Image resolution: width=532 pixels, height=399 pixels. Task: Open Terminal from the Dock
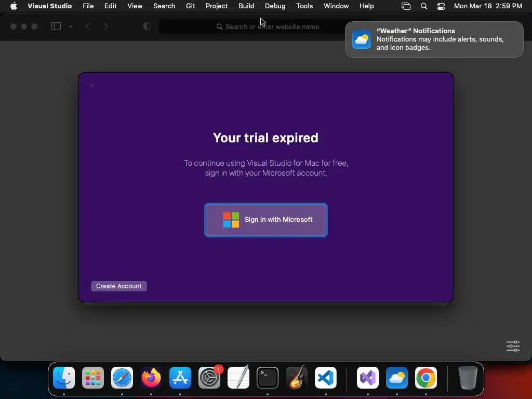pyautogui.click(x=268, y=378)
